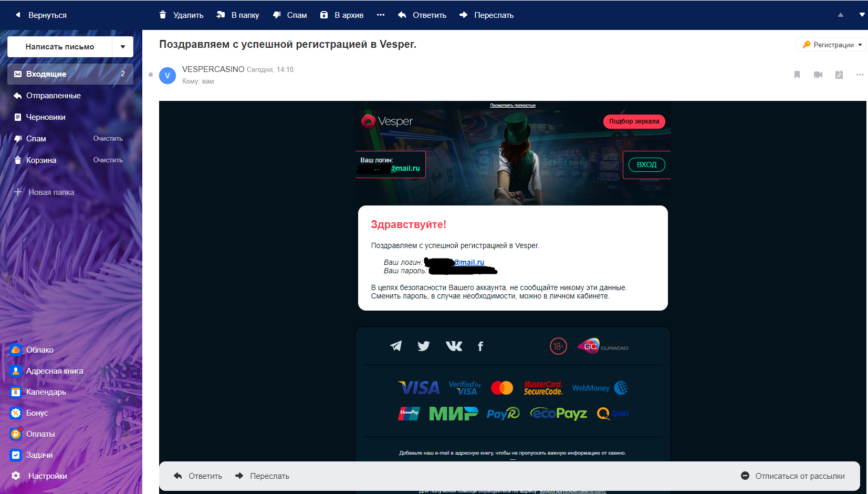Move email via В папку

tap(238, 15)
